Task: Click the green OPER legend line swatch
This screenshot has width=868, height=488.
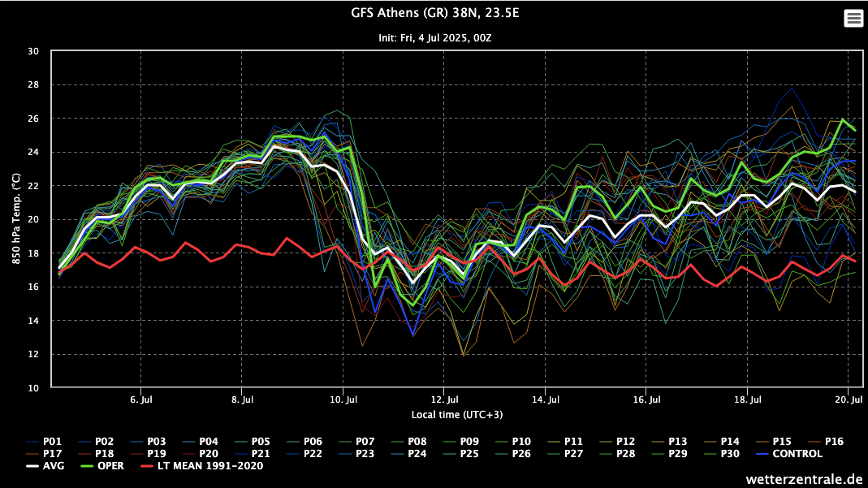Action: (x=88, y=466)
